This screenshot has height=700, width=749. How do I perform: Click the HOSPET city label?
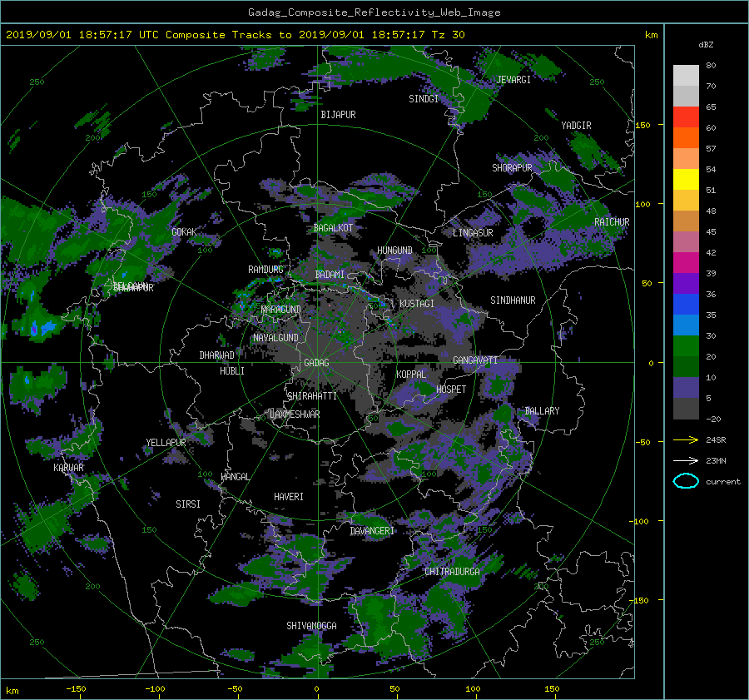(x=451, y=390)
